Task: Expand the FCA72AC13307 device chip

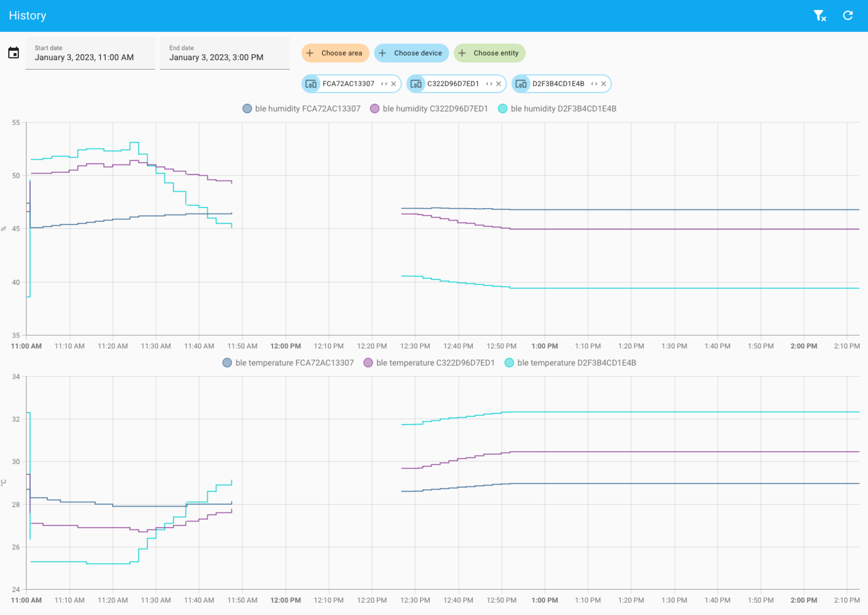Action: [x=384, y=84]
